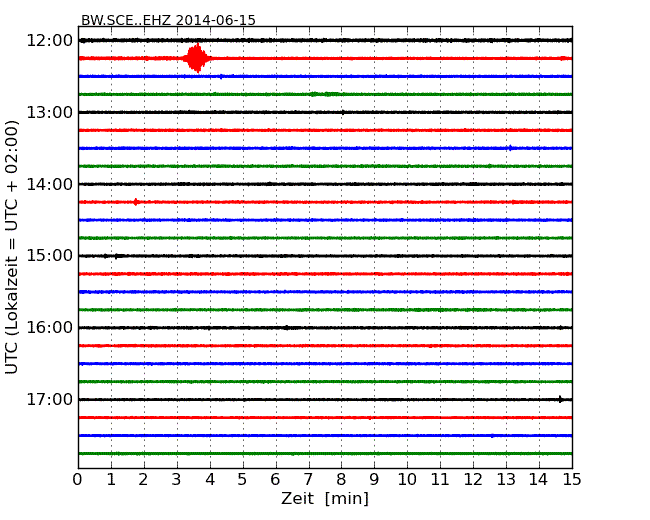
Task: Select the 12:00 tick label on y-axis
Action: coord(50,40)
